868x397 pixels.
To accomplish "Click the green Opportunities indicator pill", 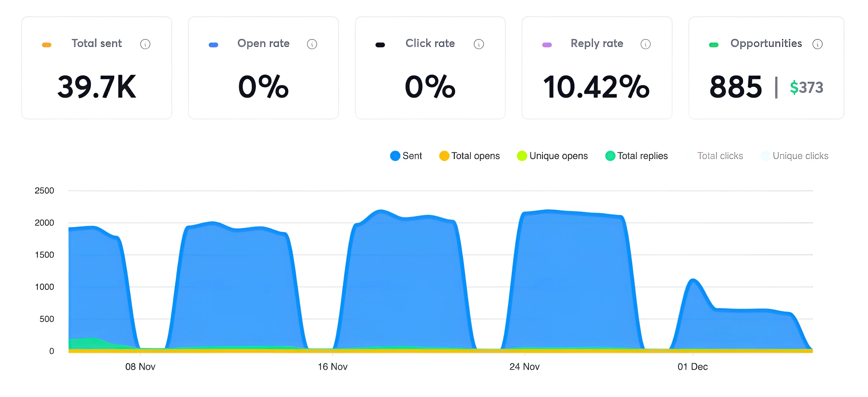I will [x=714, y=45].
